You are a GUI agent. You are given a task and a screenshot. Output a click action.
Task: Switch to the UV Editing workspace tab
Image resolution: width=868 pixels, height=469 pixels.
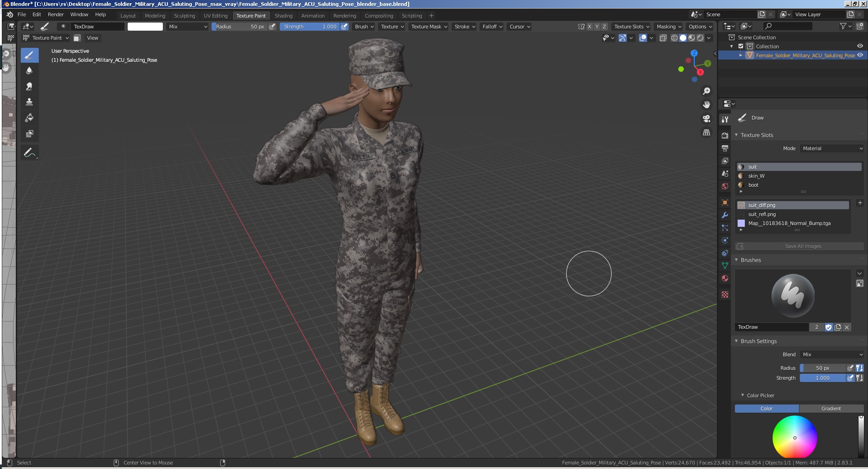[216, 16]
